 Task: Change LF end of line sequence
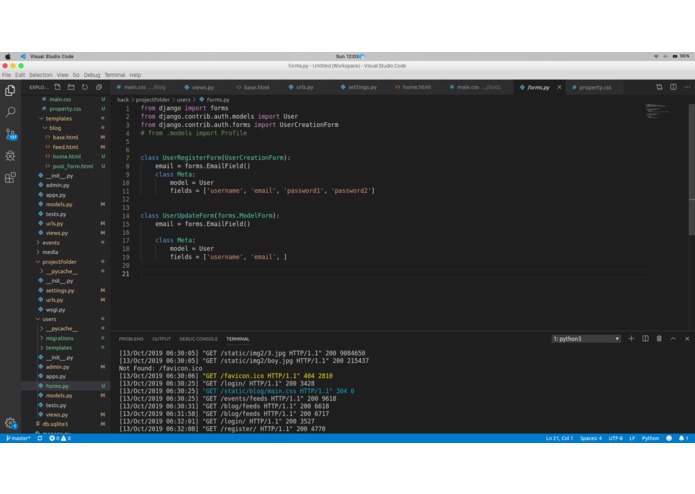coord(632,438)
